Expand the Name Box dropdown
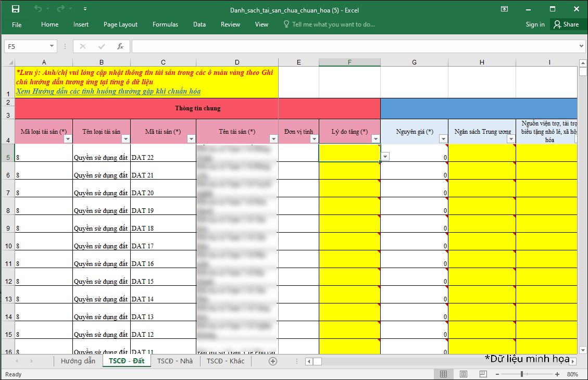This screenshot has width=588, height=380. [52, 46]
